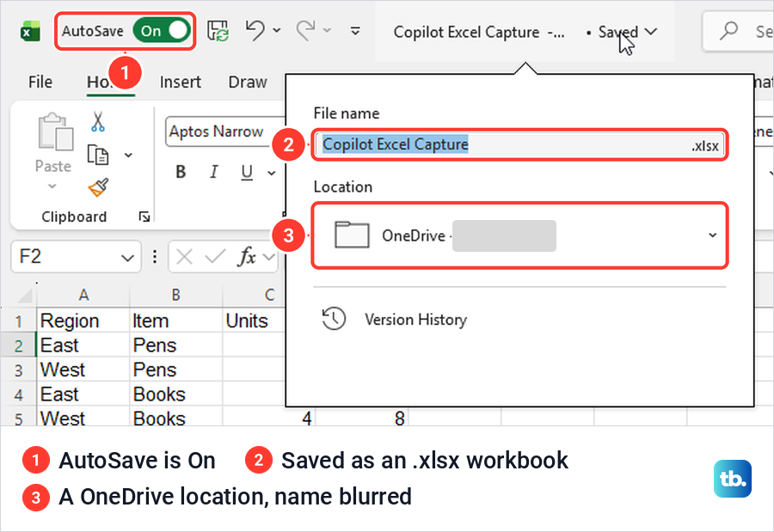
Task: Toggle Underline formatting
Action: [247, 172]
